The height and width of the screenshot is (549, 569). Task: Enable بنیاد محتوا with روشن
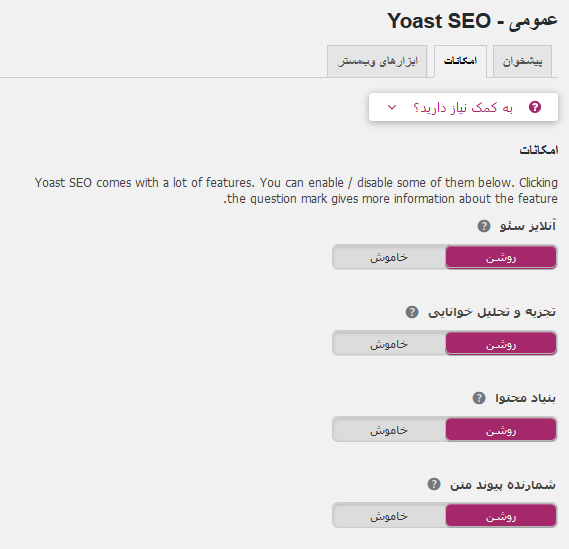[501, 430]
